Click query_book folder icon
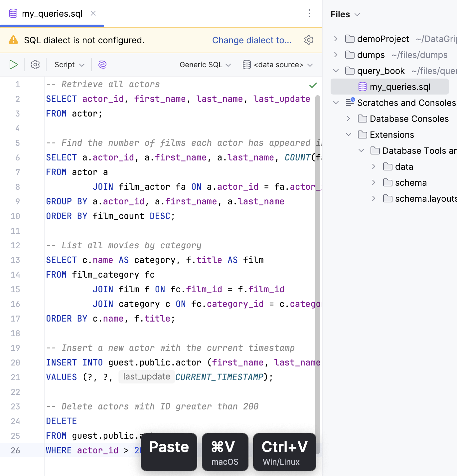The width and height of the screenshot is (457, 476). coord(350,71)
